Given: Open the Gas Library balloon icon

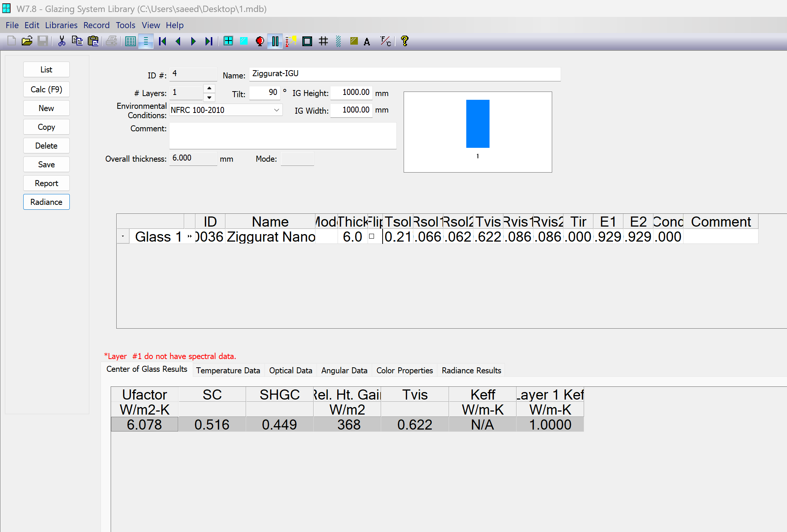Looking at the screenshot, I should coord(260,41).
